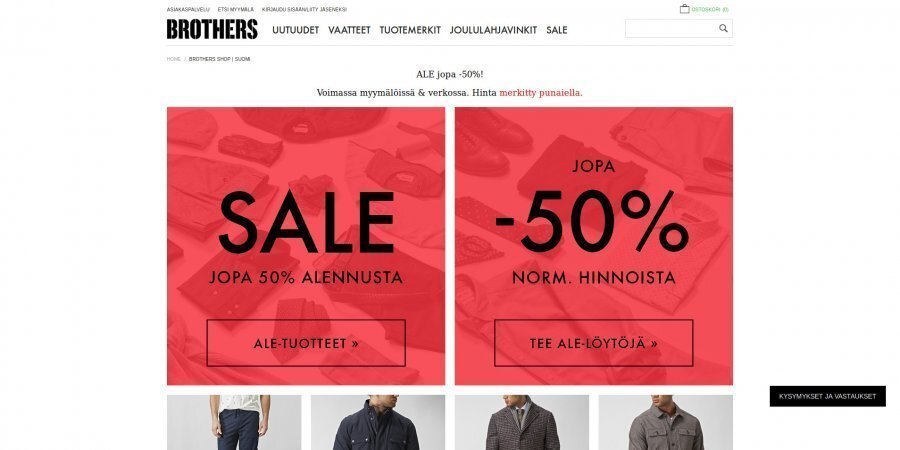Open Kysymykset ja vastaukset tab
The image size is (900, 450).
click(827, 396)
